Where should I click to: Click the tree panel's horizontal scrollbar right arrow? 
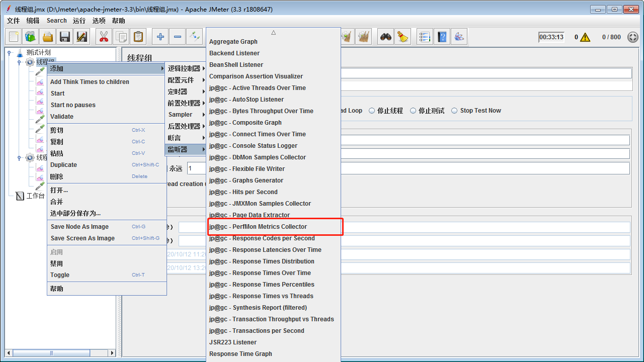112,353
